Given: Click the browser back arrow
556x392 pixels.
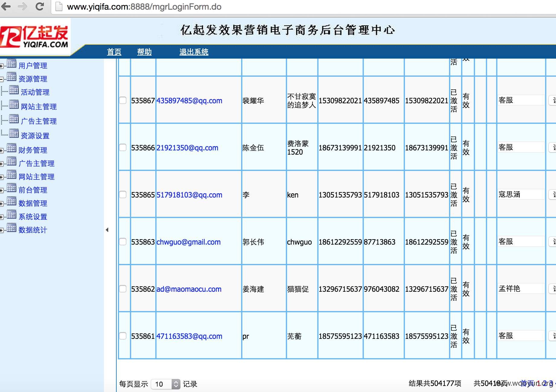Looking at the screenshot, I should tap(6, 6).
